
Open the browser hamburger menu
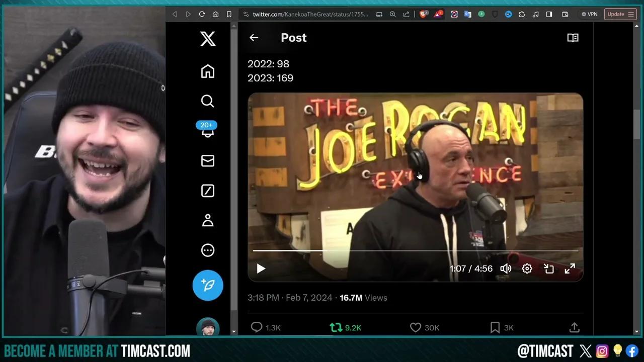point(630,14)
